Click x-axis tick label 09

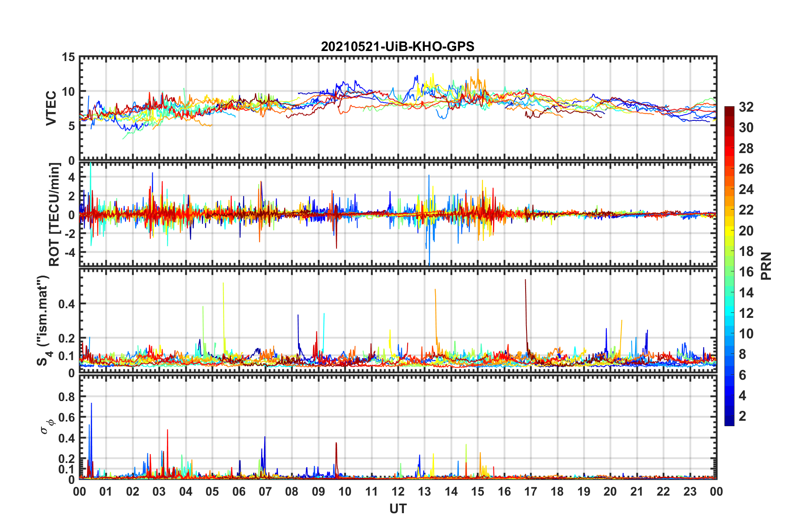point(318,491)
